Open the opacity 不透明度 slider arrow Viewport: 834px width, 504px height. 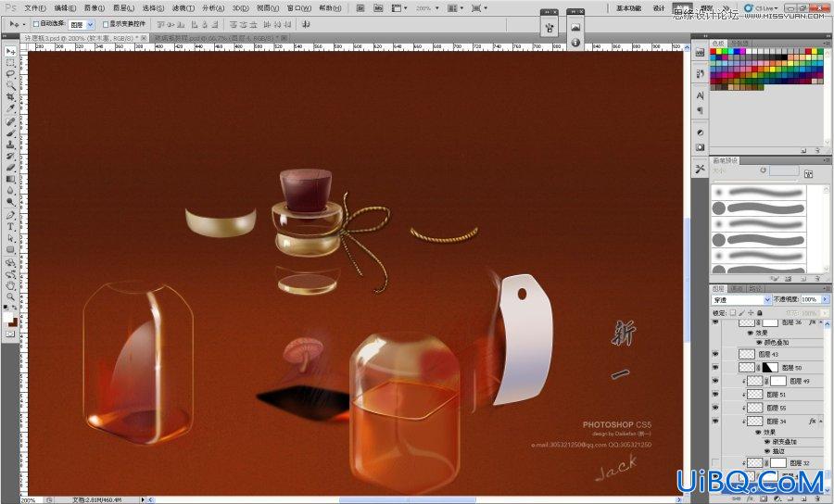(x=825, y=300)
